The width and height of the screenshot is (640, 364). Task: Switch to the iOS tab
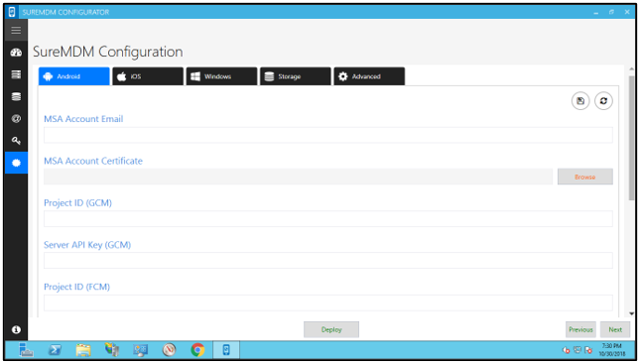click(x=148, y=76)
